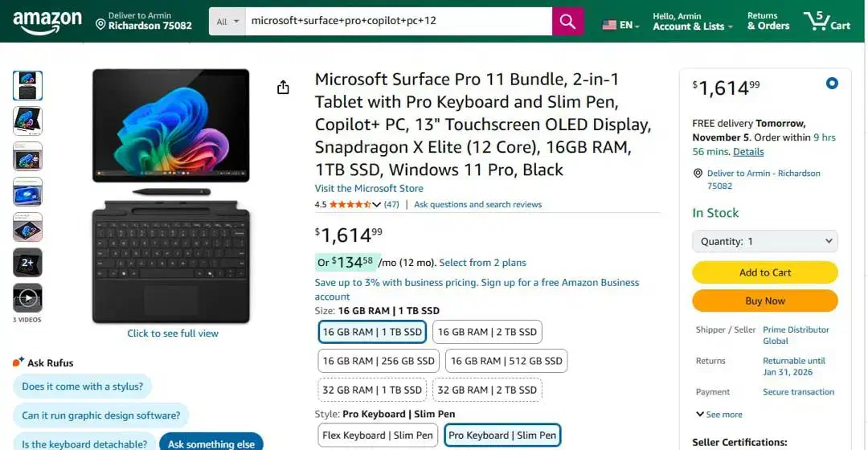The image size is (868, 450).
Task: Open the Quantity dropdown
Action: point(764,241)
